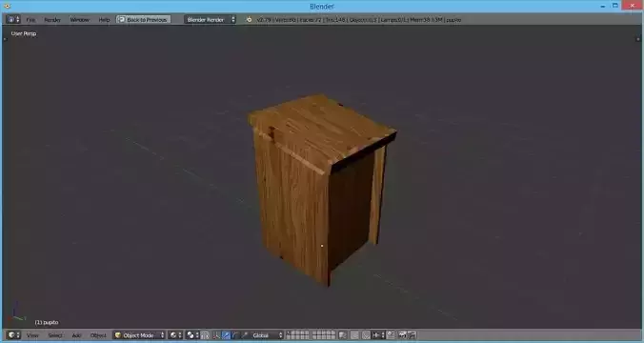
Task: Click the User Persp view label
Action: (24, 33)
